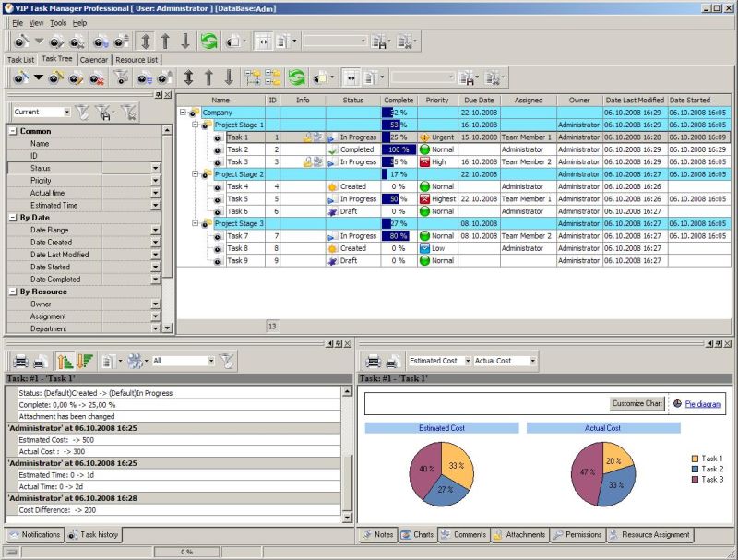
Task: Collapse the Common filter group
Action: (x=13, y=131)
